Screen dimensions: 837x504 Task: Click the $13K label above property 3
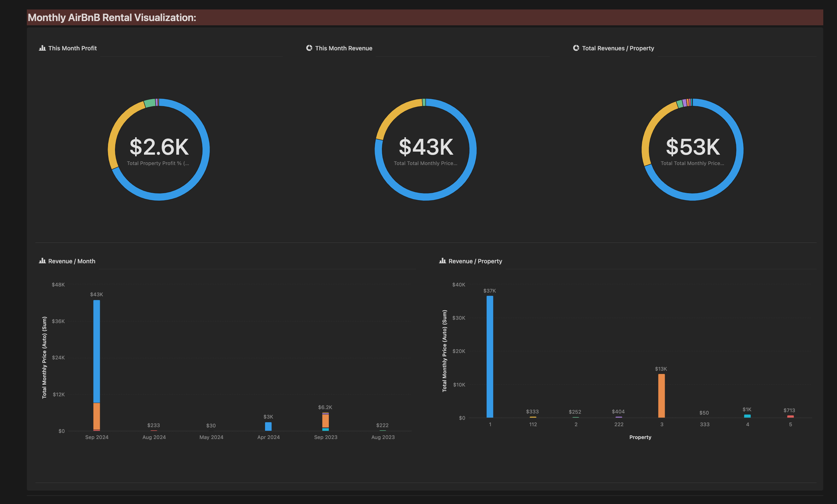click(x=661, y=369)
